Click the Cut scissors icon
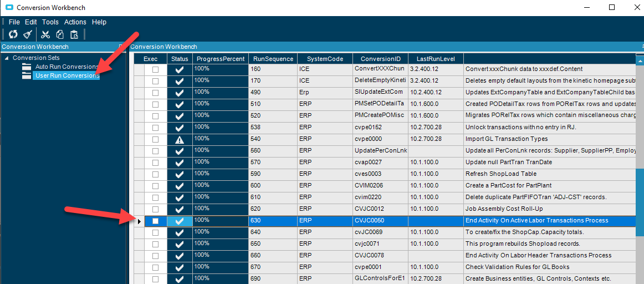The image size is (644, 284). tap(45, 34)
